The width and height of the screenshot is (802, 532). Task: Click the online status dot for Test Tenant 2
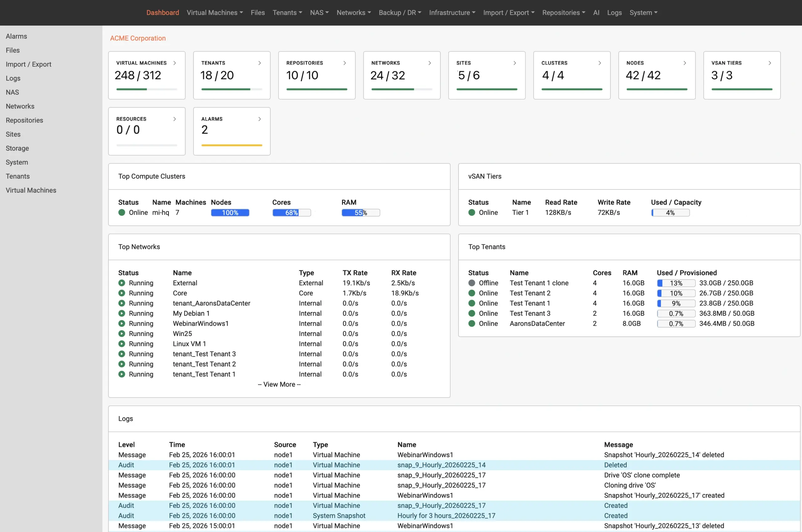point(471,293)
